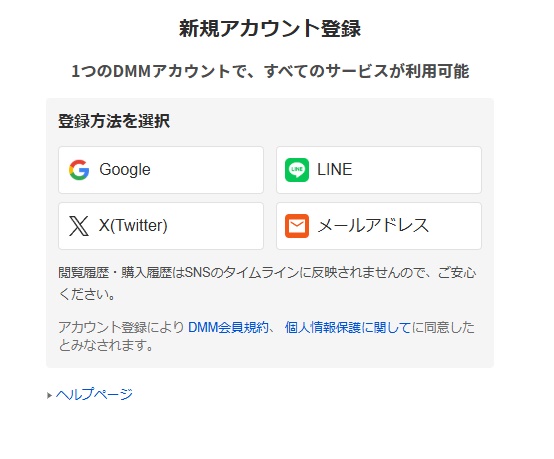Select the X(Twitter) text label
554x459 pixels.
click(133, 225)
